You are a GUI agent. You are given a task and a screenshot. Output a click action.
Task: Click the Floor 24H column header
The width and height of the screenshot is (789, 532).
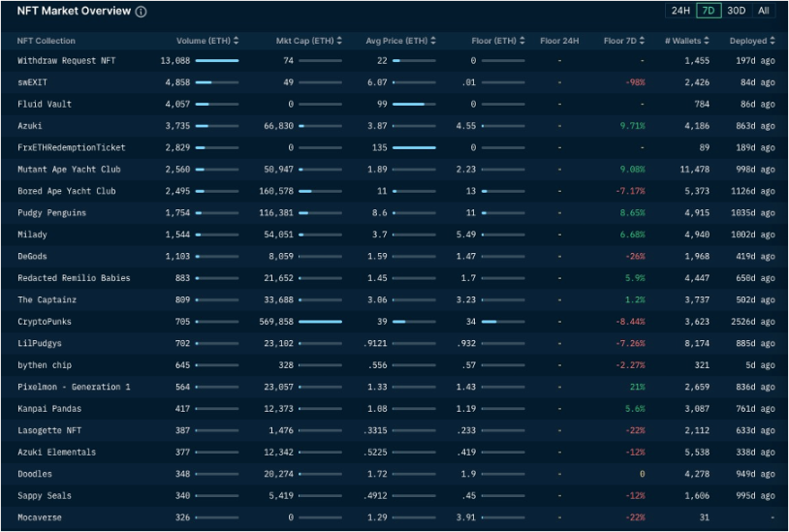point(559,41)
